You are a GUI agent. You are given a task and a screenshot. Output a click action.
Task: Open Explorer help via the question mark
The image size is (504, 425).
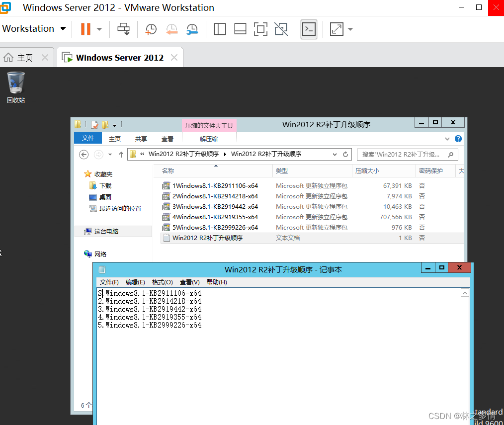[458, 139]
